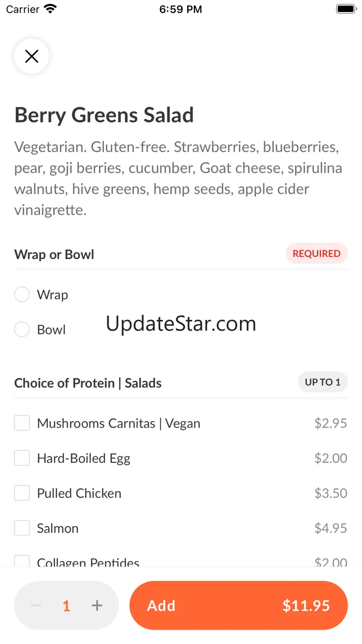Screen dimensions: 362x644
Task: Select the Wrap radio option
Action: point(22,294)
